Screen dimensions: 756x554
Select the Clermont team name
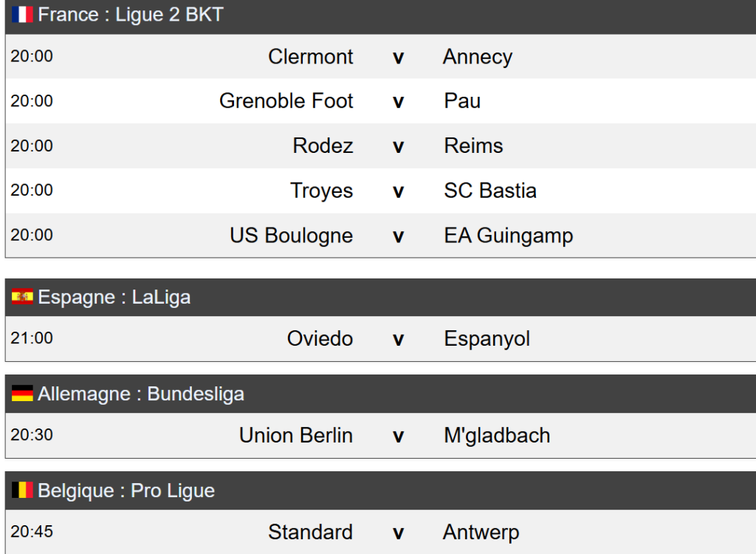point(310,57)
